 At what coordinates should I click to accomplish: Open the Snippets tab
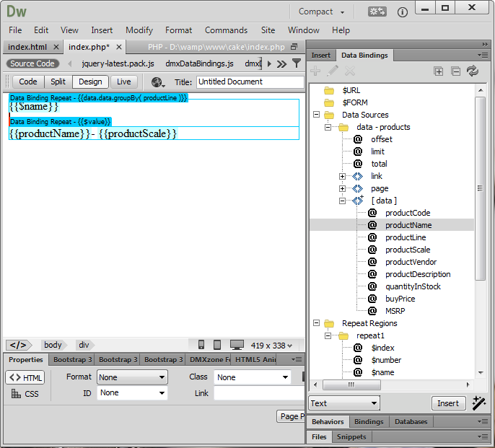351,436
